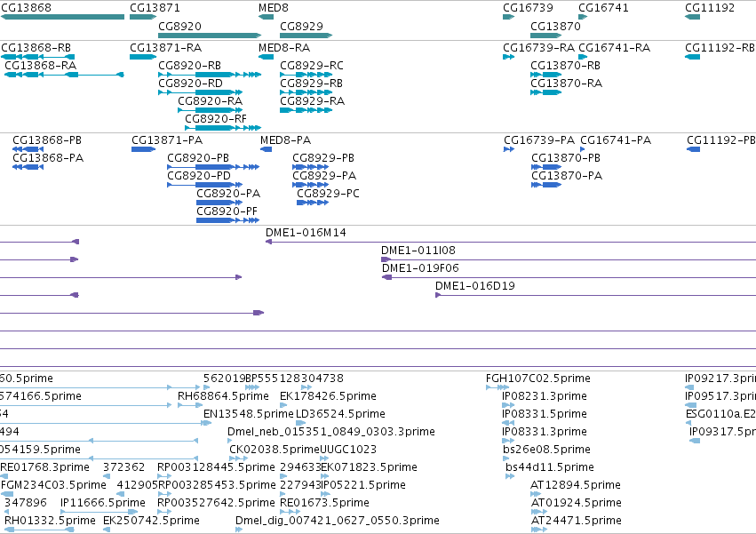Click transcript label CG11192-RB

(x=720, y=48)
